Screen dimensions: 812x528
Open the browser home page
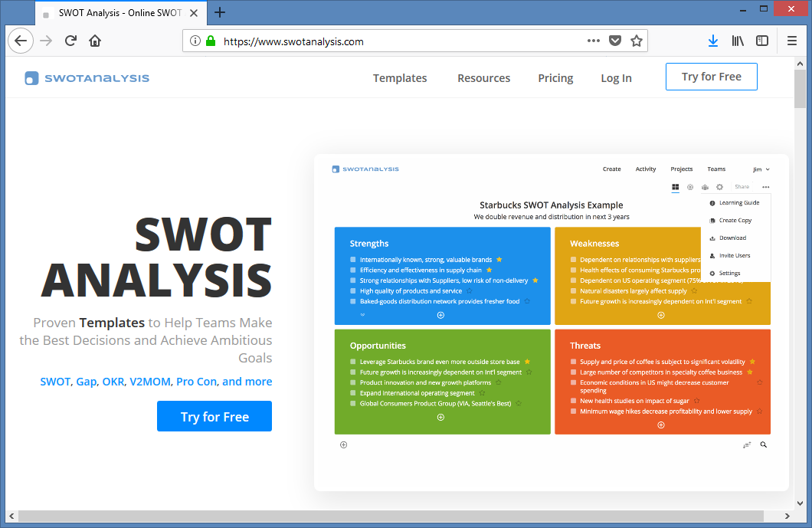(95, 41)
